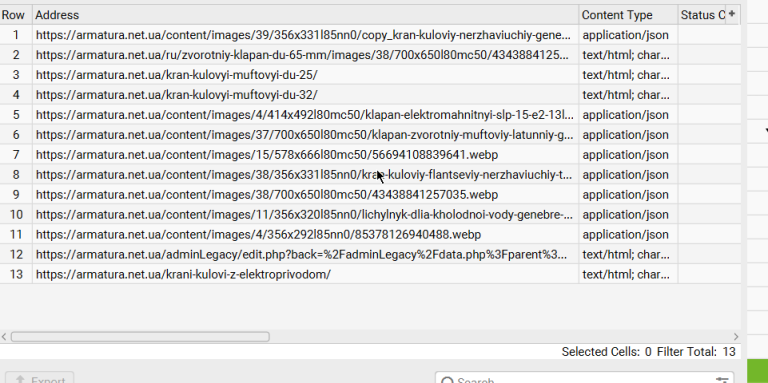The height and width of the screenshot is (383, 768).
Task: Select the krani-kulovi-z-elektroprivodom address in row 13
Action: tap(306, 274)
